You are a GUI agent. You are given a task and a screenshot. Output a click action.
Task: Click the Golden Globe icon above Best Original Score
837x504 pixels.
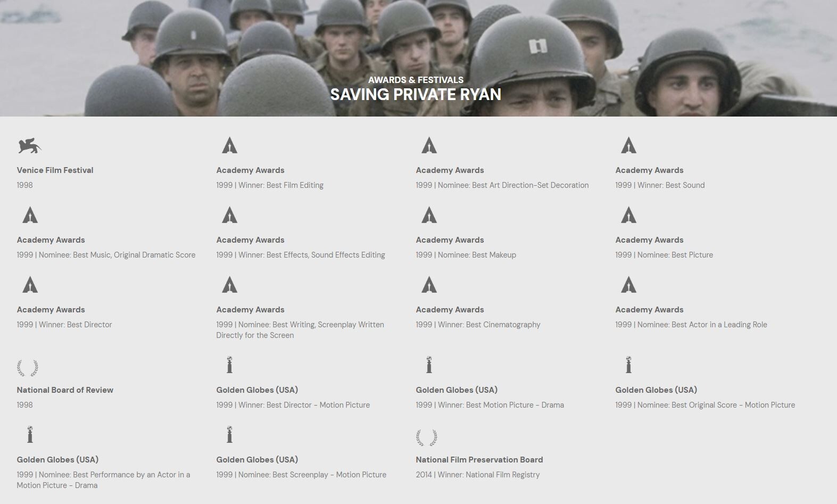tap(628, 365)
